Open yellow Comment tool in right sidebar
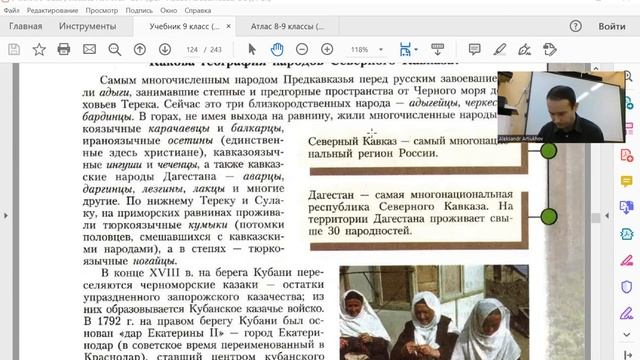Viewport: 640px width, 360px height. (627, 181)
